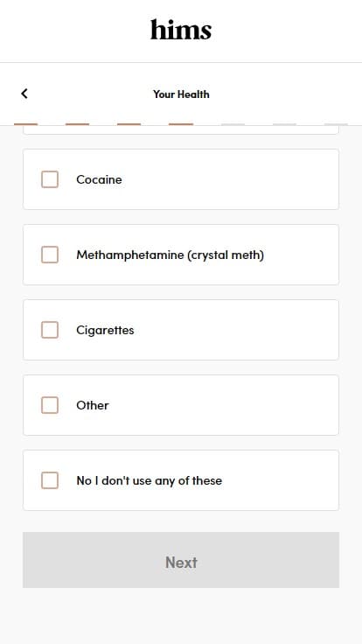362x644 pixels.
Task: Click the hims logo
Action: pyautogui.click(x=181, y=30)
